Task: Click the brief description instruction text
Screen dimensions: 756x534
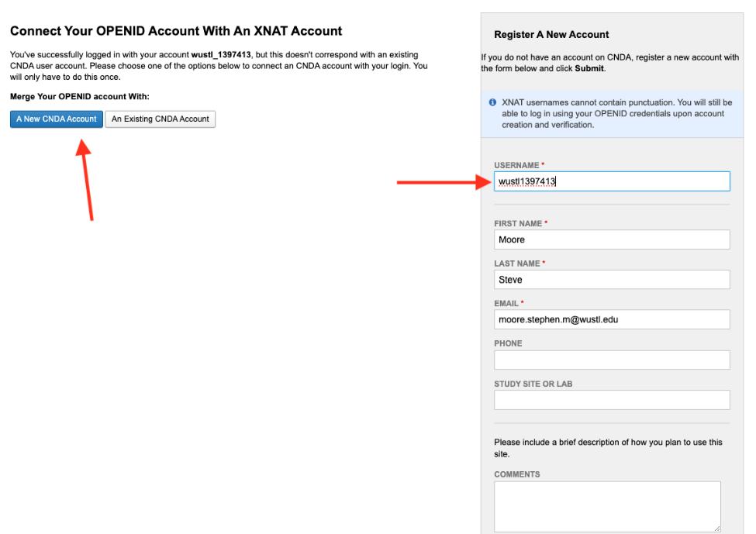Action: click(x=608, y=448)
